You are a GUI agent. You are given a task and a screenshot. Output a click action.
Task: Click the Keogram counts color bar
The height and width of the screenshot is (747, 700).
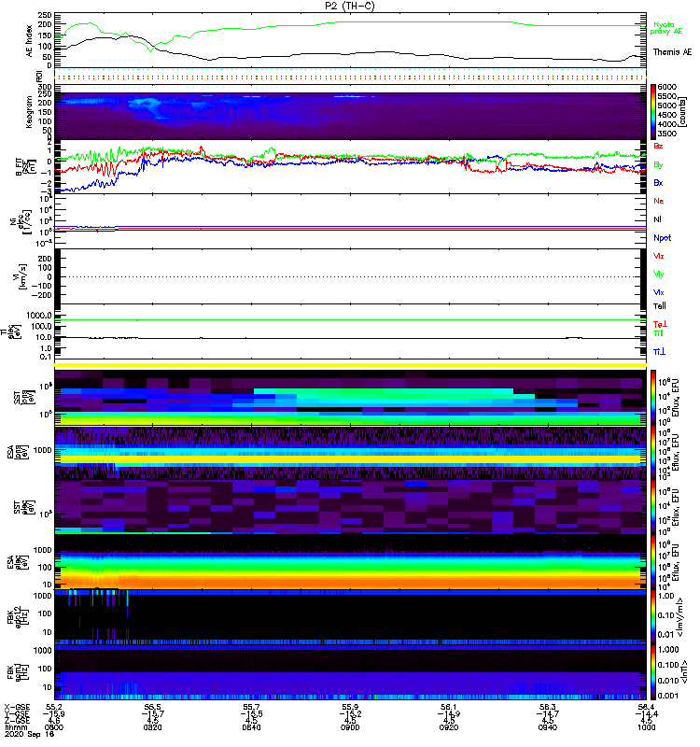pyautogui.click(x=653, y=112)
